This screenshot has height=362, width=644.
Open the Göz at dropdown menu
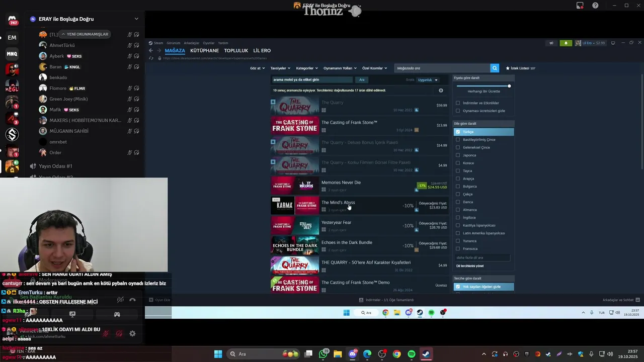[257, 68]
